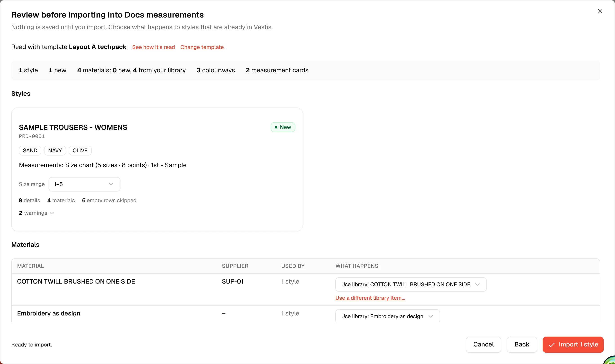Open 'Use library: COTTON TWILL' dropdown

(x=411, y=284)
